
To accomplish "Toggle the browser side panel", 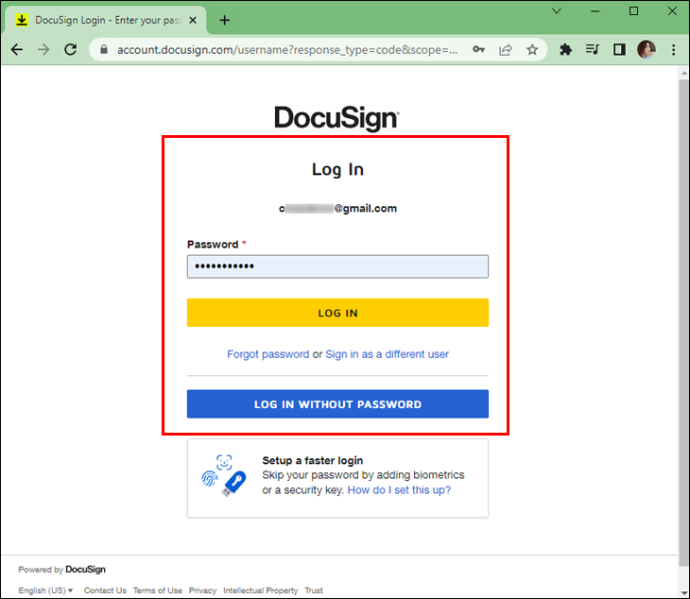I will pyautogui.click(x=619, y=50).
